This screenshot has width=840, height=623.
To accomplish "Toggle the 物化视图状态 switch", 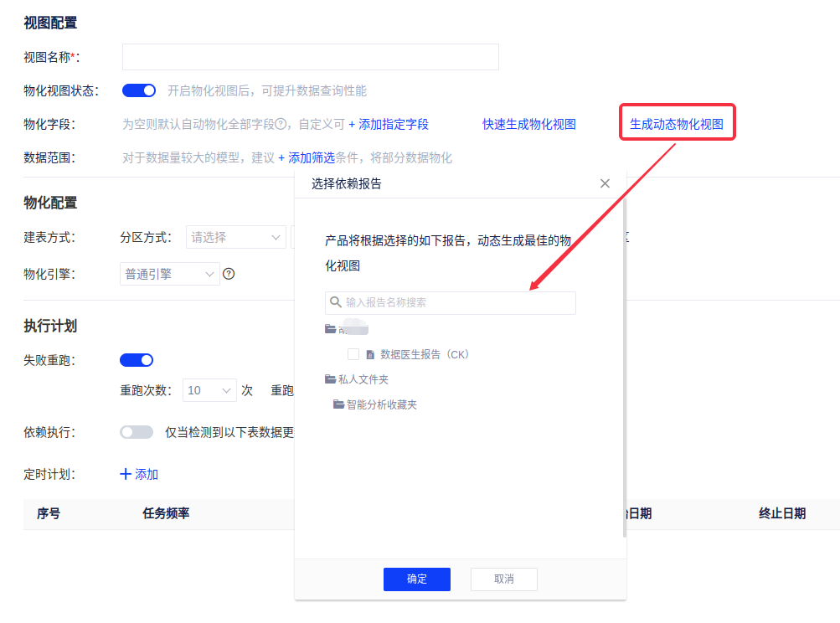I will point(139,90).
